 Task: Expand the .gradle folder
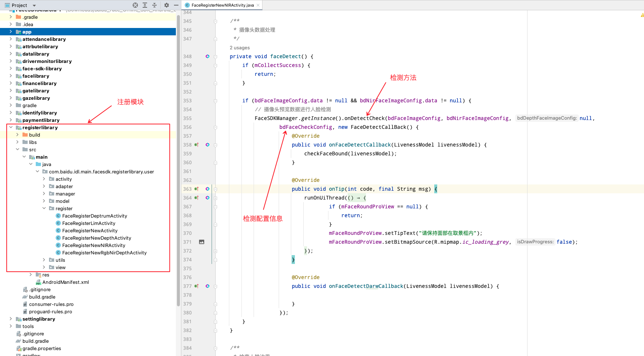pyautogui.click(x=11, y=17)
